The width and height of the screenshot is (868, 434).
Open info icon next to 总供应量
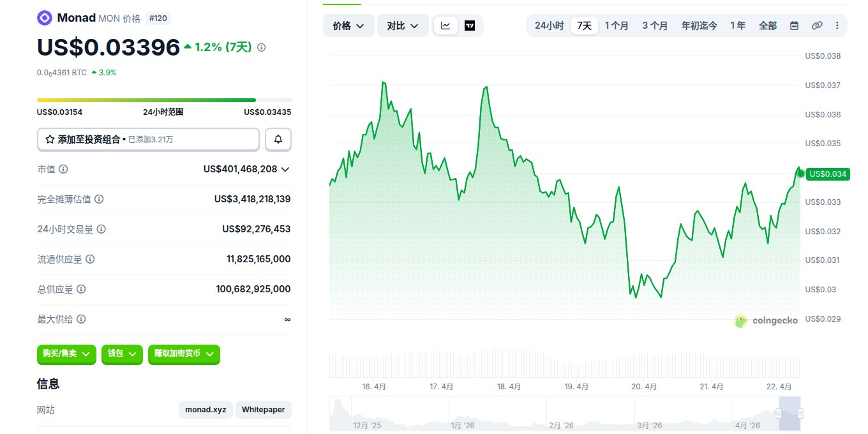[x=81, y=289]
